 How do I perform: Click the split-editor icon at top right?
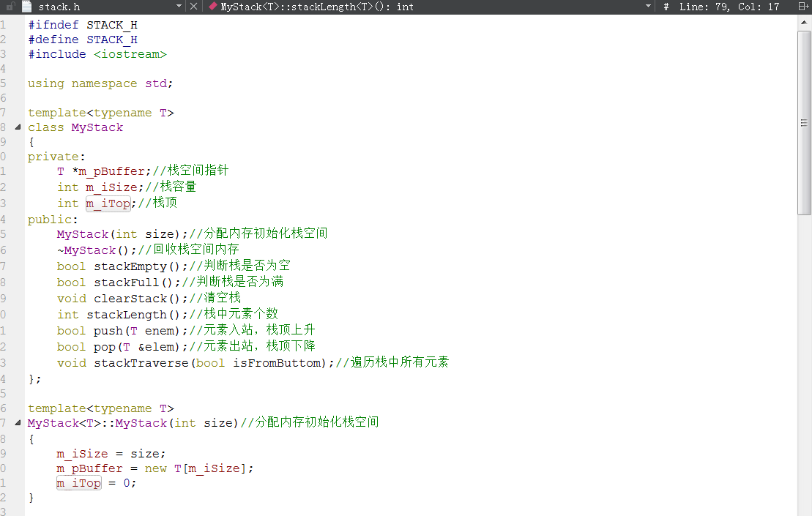[802, 7]
